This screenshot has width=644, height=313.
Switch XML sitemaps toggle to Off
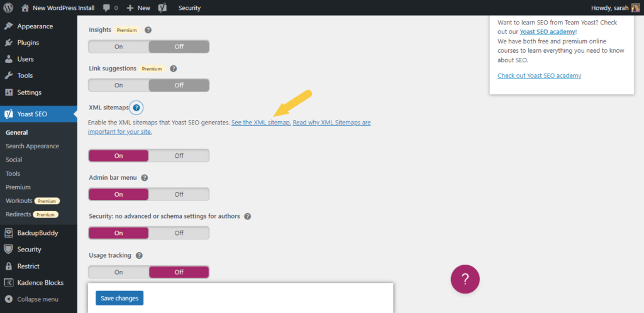[179, 155]
